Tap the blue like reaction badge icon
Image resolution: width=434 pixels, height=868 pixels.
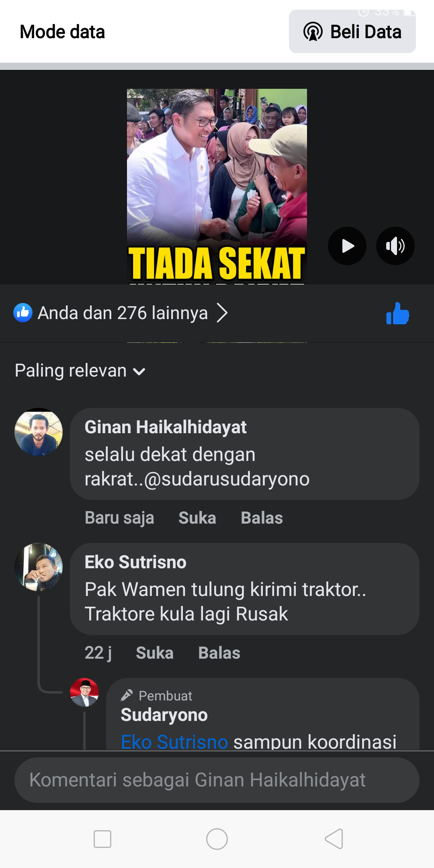[x=23, y=313]
